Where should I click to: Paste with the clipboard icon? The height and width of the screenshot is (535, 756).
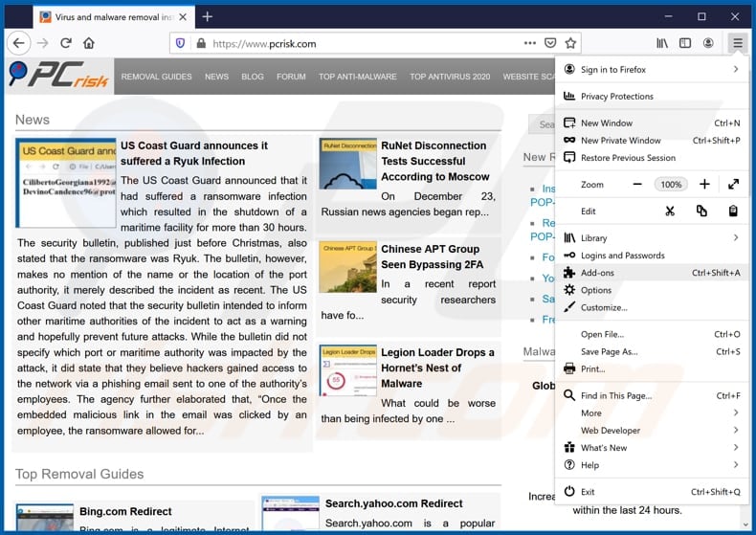point(733,212)
